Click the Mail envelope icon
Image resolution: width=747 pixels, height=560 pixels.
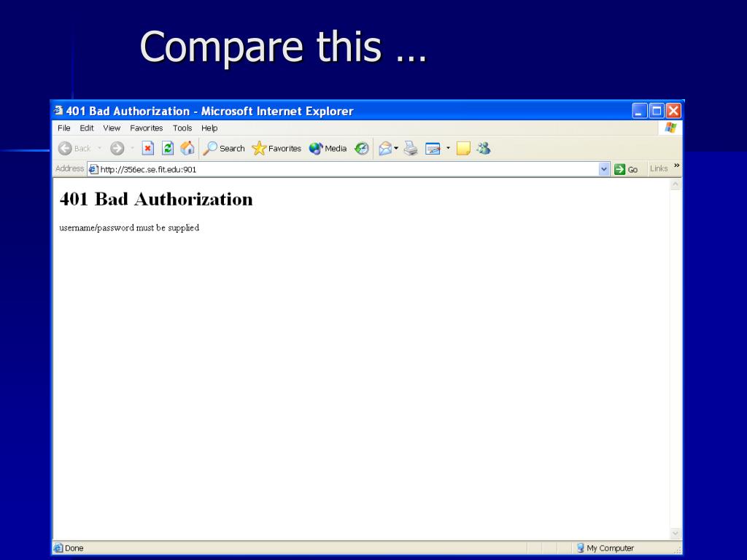pos(385,149)
